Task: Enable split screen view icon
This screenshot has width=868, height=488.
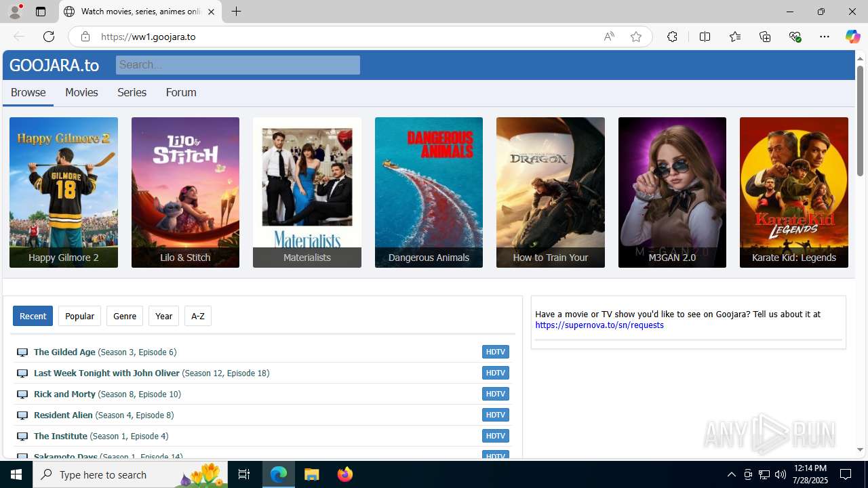Action: click(705, 37)
